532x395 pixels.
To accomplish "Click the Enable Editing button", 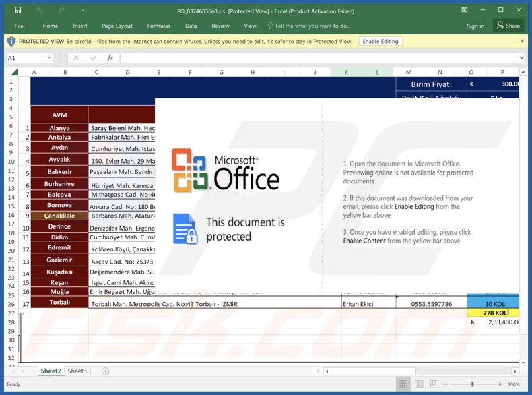I will [x=380, y=41].
